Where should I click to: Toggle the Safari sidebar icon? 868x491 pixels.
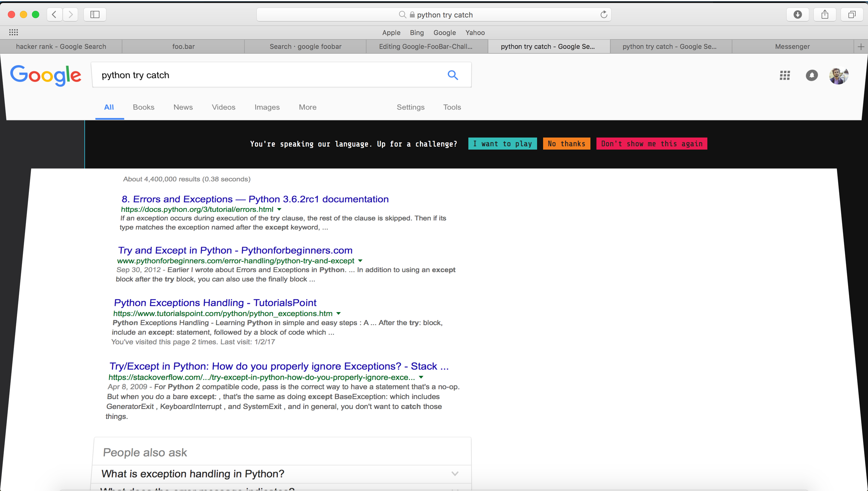pyautogui.click(x=95, y=14)
